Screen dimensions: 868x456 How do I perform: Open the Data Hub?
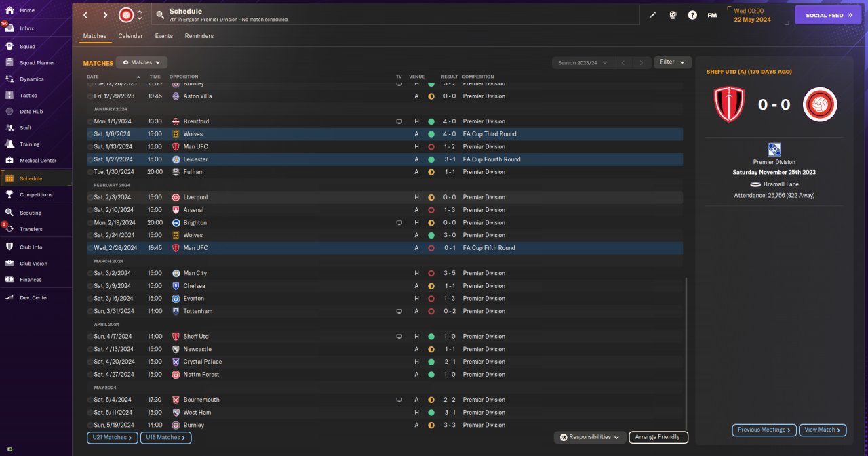click(31, 112)
